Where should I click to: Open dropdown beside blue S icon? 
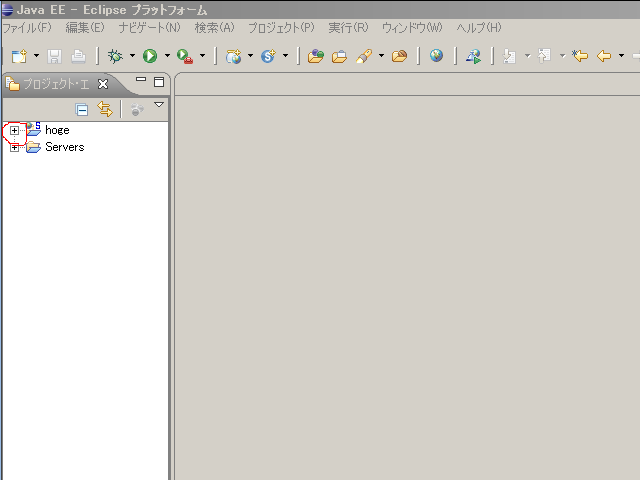[x=285, y=56]
